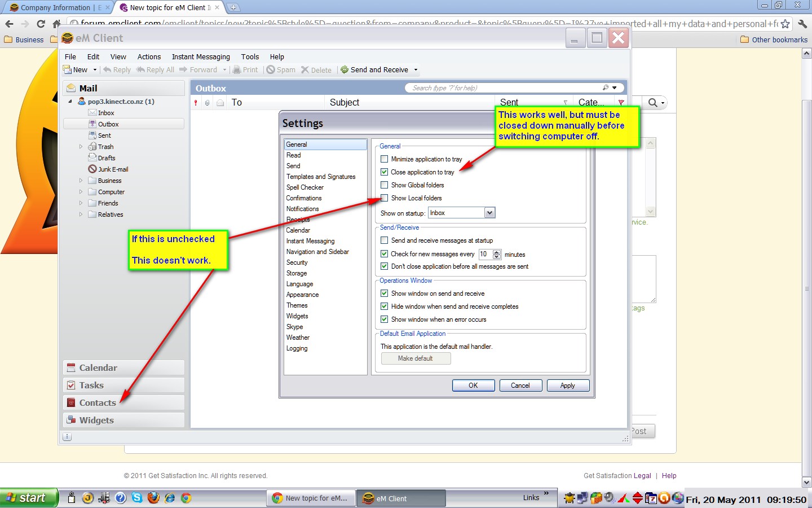Open the New button dropdown arrow
The width and height of the screenshot is (812, 508).
tap(95, 70)
